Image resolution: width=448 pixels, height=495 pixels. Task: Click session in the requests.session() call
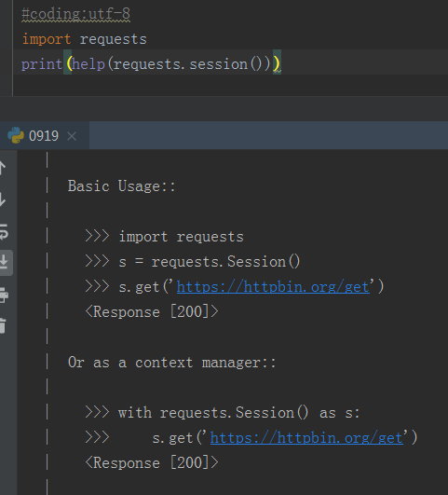coord(218,64)
